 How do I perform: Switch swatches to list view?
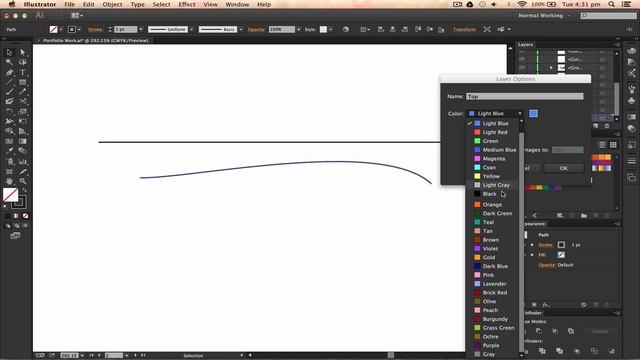[602, 145]
